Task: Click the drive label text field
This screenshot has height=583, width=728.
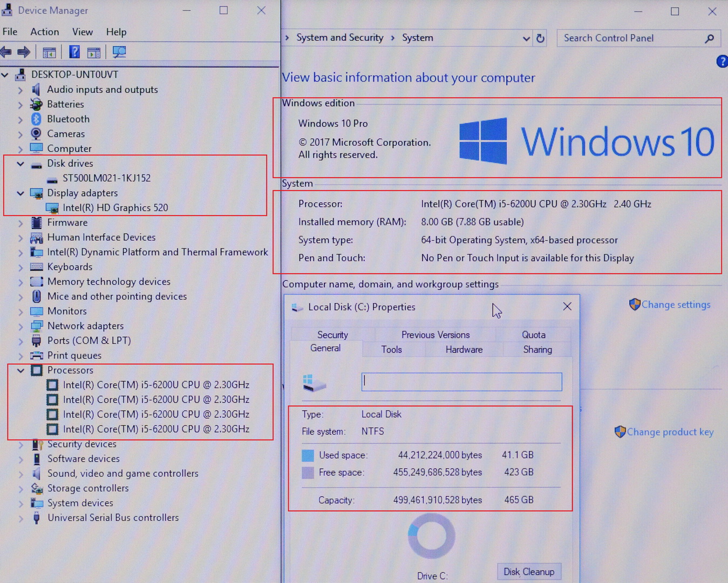Action: pos(461,382)
